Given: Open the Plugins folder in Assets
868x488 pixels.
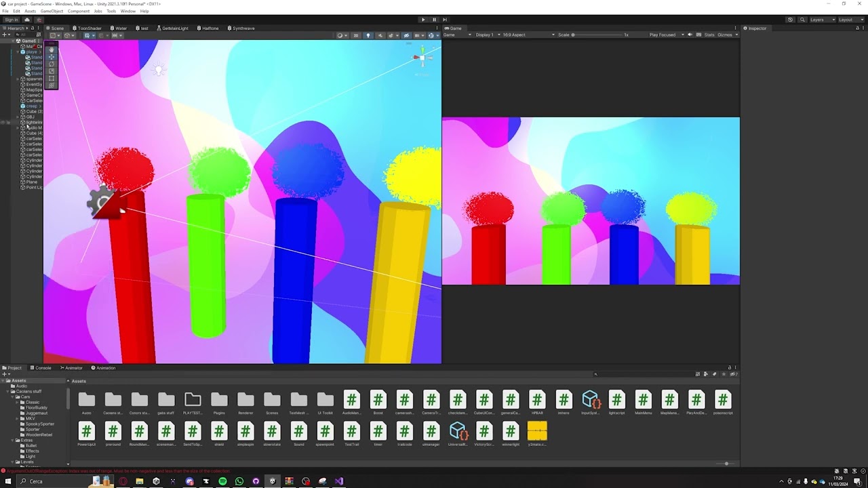Looking at the screenshot, I should coord(219,403).
